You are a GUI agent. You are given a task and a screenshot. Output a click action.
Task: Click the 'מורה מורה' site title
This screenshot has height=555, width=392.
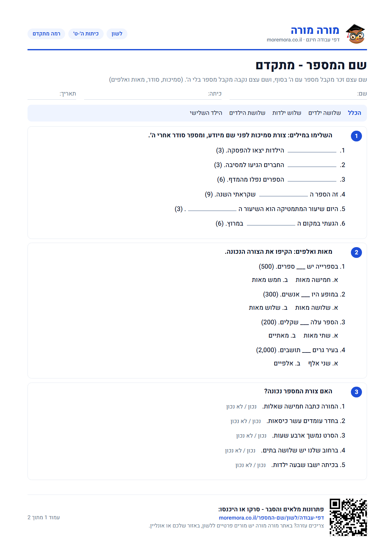(315, 30)
